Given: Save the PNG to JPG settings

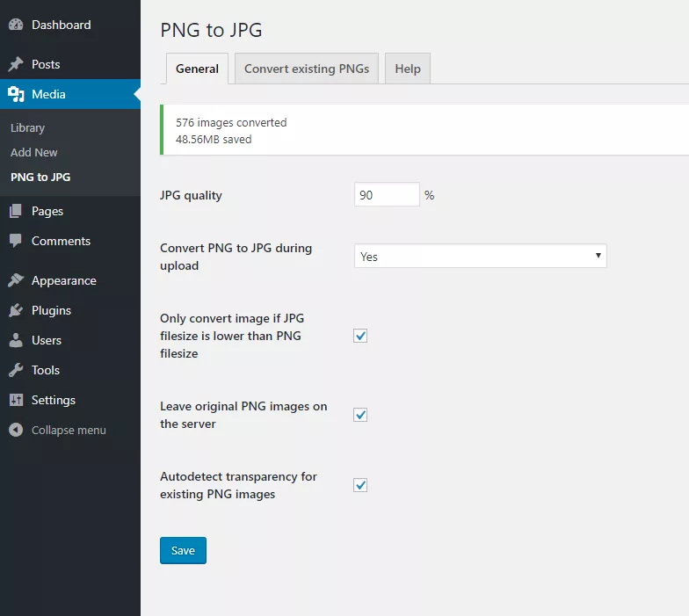Looking at the screenshot, I should [x=183, y=550].
